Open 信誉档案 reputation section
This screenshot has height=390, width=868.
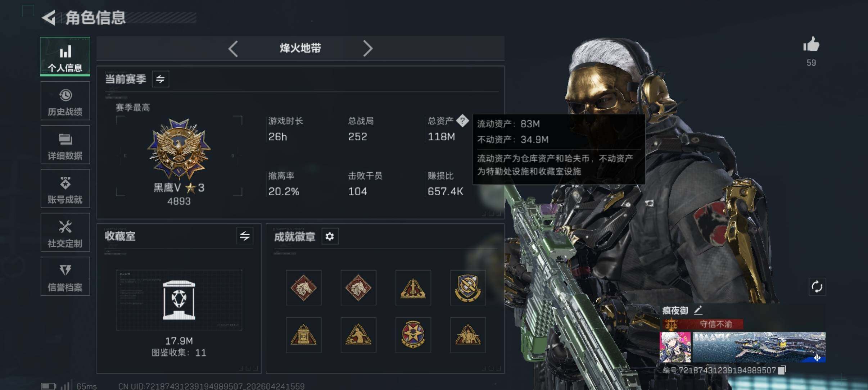[x=65, y=276]
